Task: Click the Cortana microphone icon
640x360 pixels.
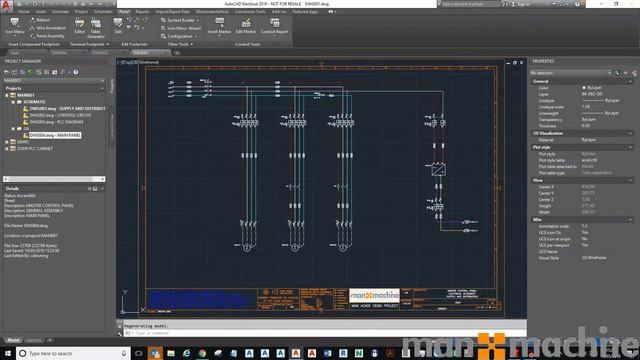Action: (x=124, y=353)
